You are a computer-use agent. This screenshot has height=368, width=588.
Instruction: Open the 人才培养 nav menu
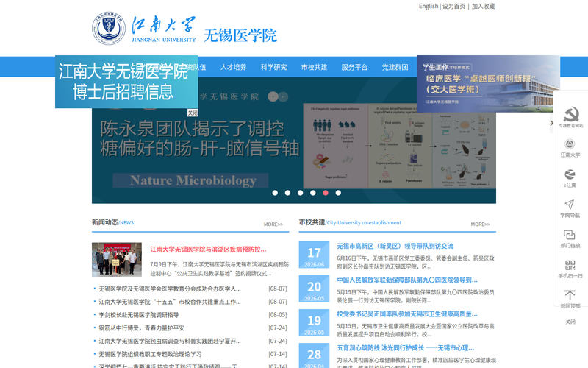point(233,67)
